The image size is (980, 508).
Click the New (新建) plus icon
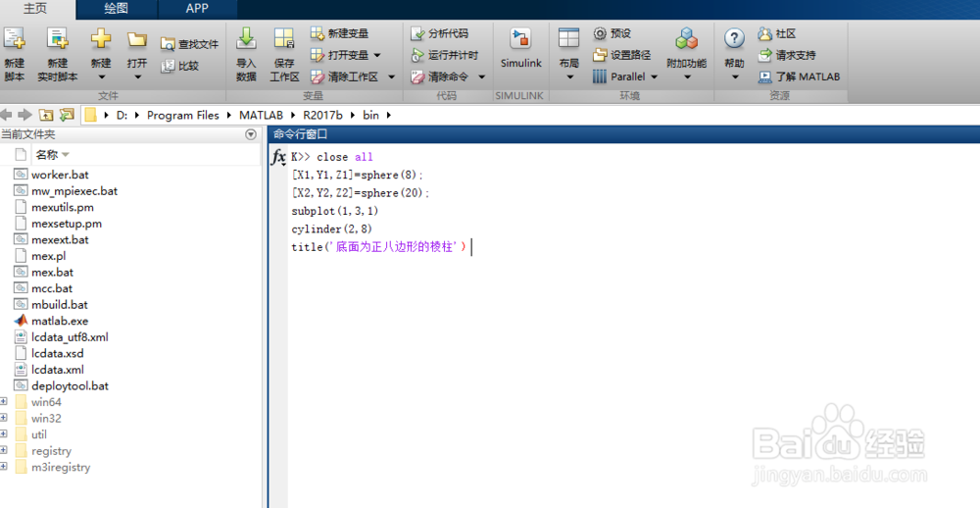[x=101, y=39]
